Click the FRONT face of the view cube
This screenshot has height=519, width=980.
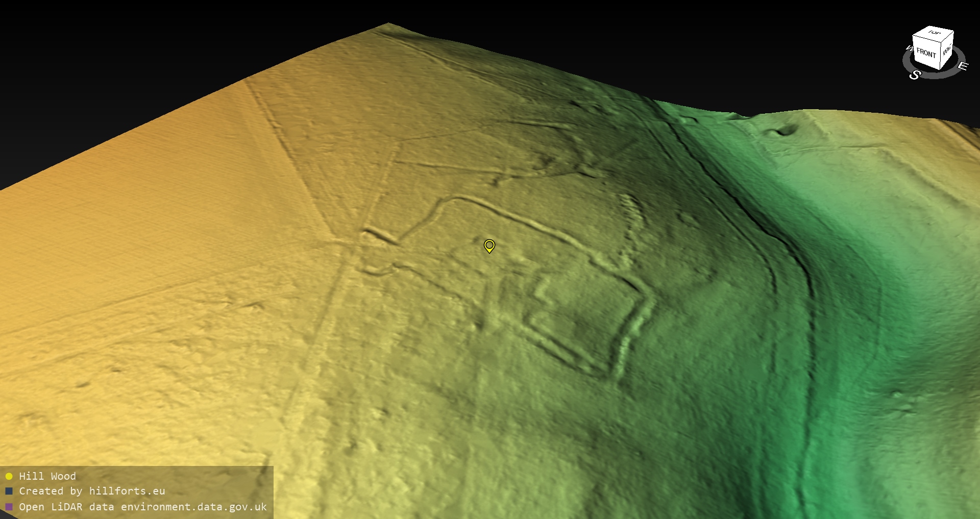coord(925,53)
